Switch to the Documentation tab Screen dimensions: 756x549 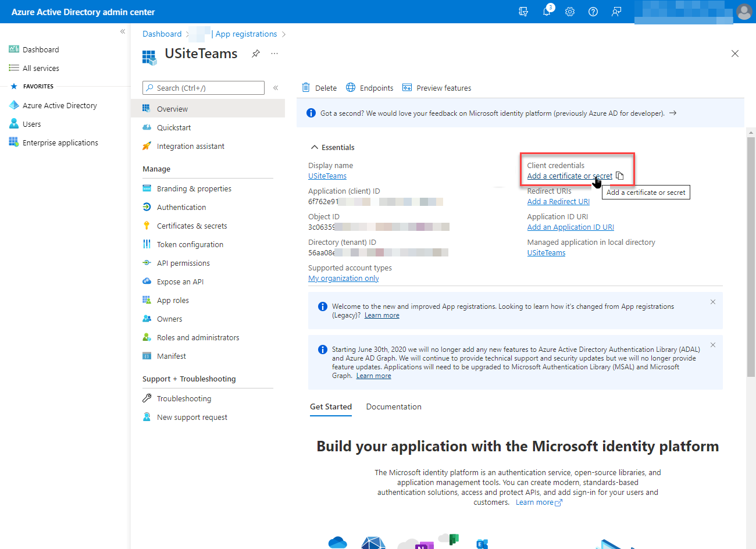394,407
